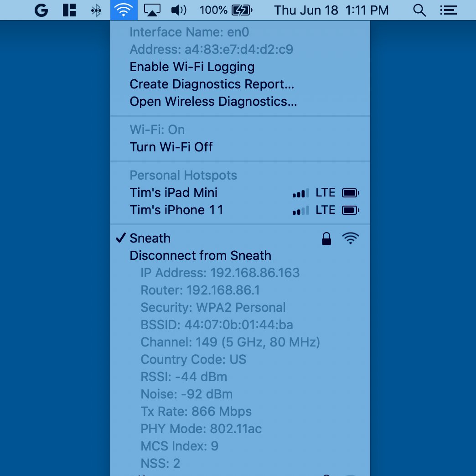Image resolution: width=476 pixels, height=476 pixels.
Task: Connect to Tim's iPad Mini hotspot
Action: [x=240, y=192]
